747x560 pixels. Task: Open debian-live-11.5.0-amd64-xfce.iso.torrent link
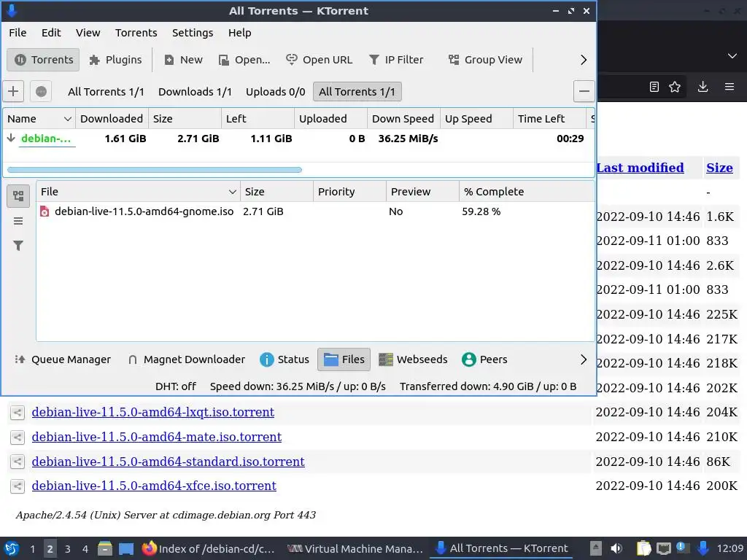coord(154,486)
